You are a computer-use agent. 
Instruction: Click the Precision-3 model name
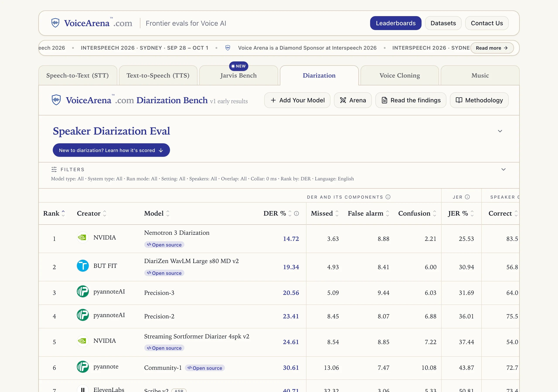(159, 293)
